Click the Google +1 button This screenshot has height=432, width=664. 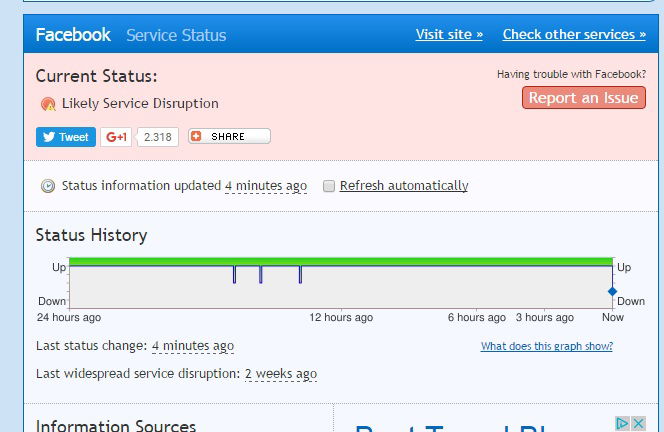pos(116,137)
